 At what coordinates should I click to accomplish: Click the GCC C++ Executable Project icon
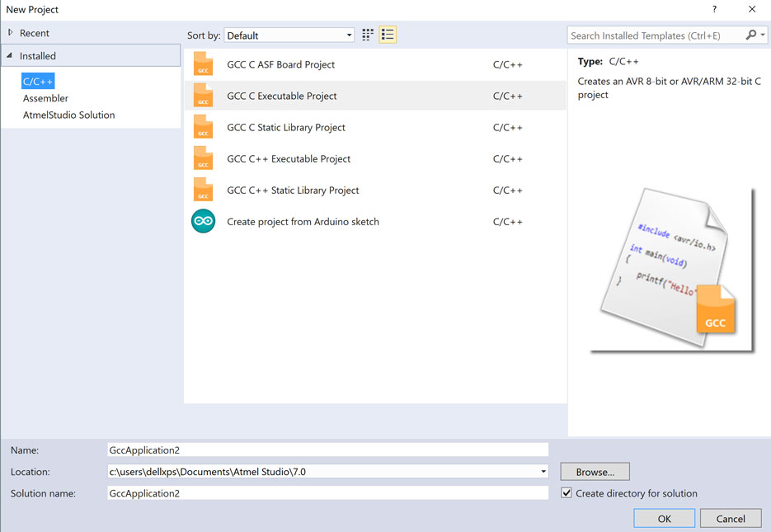pos(203,158)
